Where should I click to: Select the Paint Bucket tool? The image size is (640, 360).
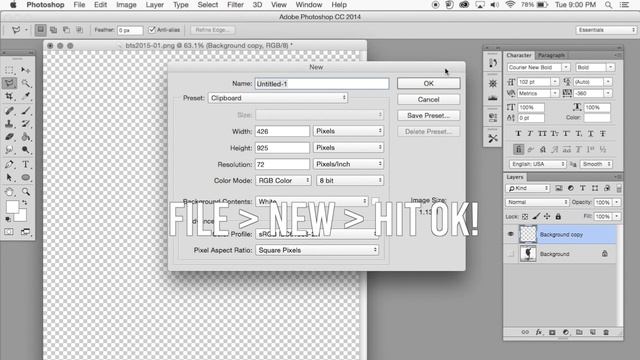pos(25,137)
